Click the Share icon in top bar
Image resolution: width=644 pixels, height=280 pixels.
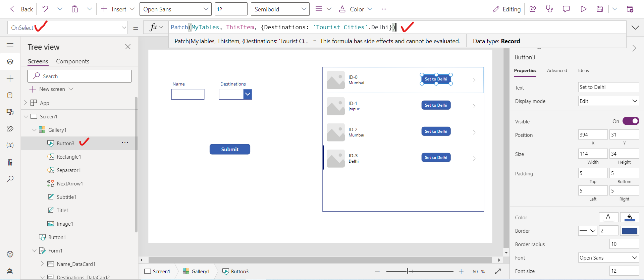533,9
